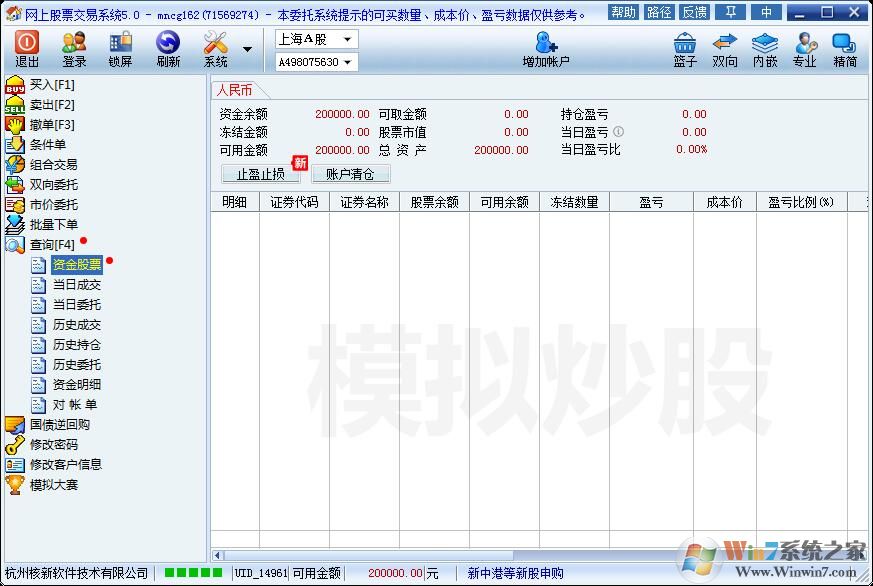Switch to 精简 (Simplified) mode

coord(843,47)
